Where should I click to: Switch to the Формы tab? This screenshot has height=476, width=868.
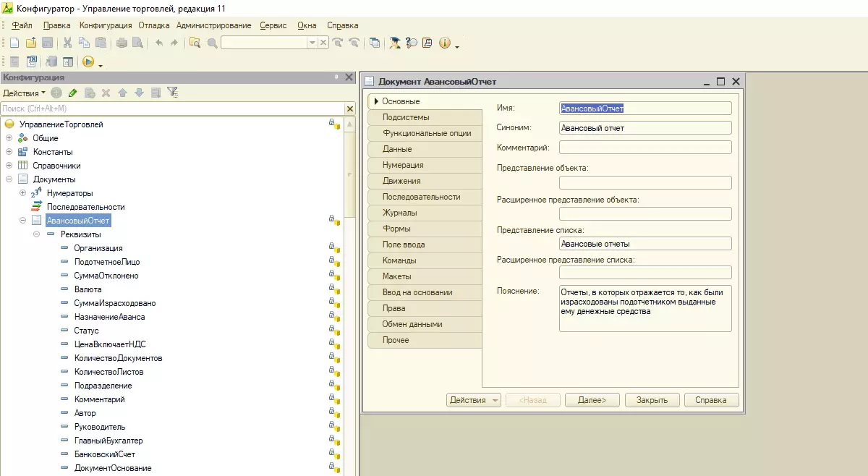click(397, 229)
